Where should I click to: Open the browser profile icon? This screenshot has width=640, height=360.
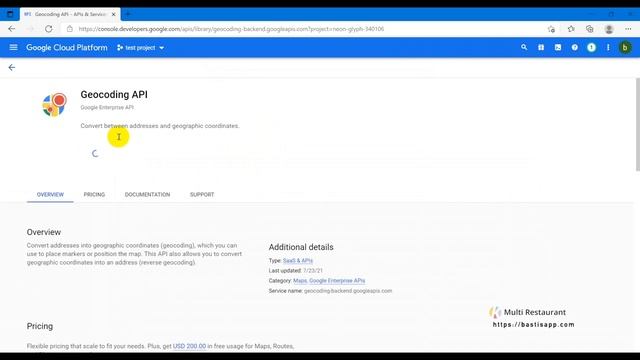point(609,29)
